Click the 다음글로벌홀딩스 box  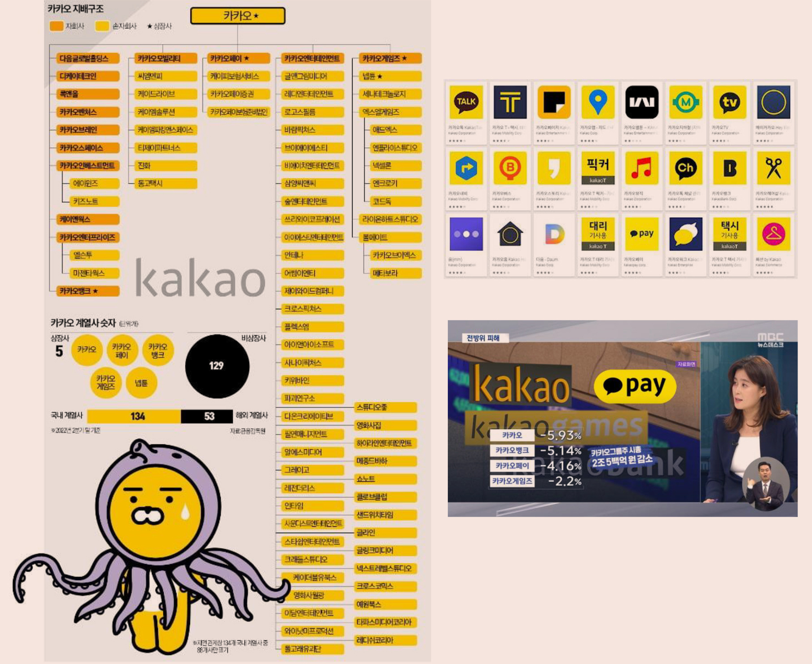[88, 58]
